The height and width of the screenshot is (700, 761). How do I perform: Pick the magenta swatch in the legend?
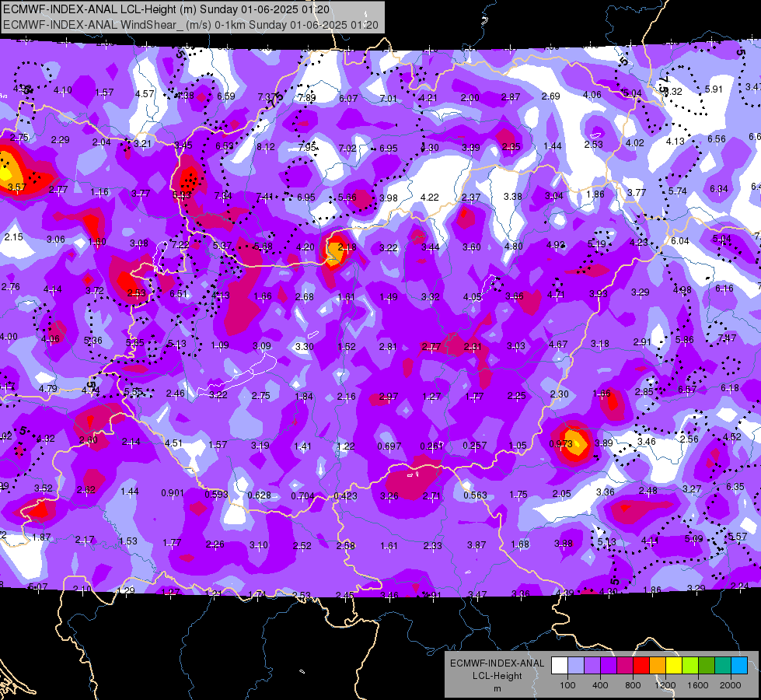pyautogui.click(x=625, y=665)
